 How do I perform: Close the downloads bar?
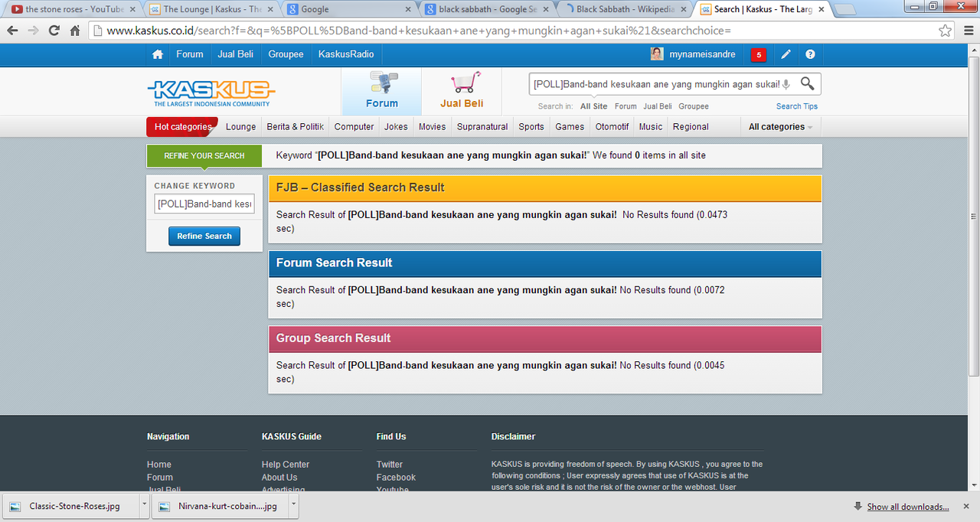pos(967,507)
